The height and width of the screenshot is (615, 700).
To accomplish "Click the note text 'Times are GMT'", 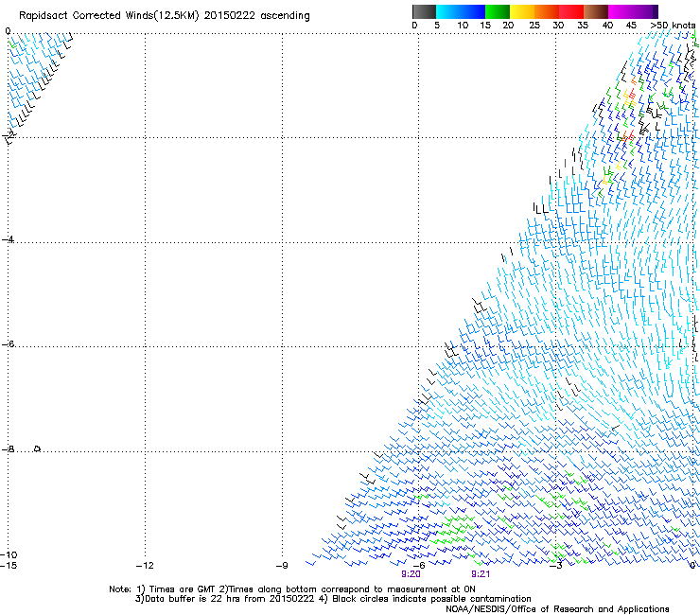I will point(183,589).
